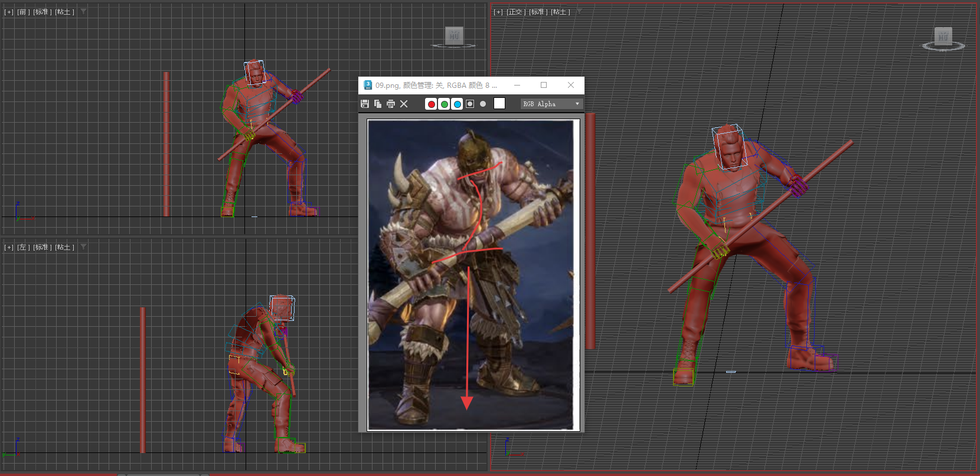Image resolution: width=980 pixels, height=476 pixels.
Task: Toggle the alpha channel display button
Action: pyautogui.click(x=470, y=104)
